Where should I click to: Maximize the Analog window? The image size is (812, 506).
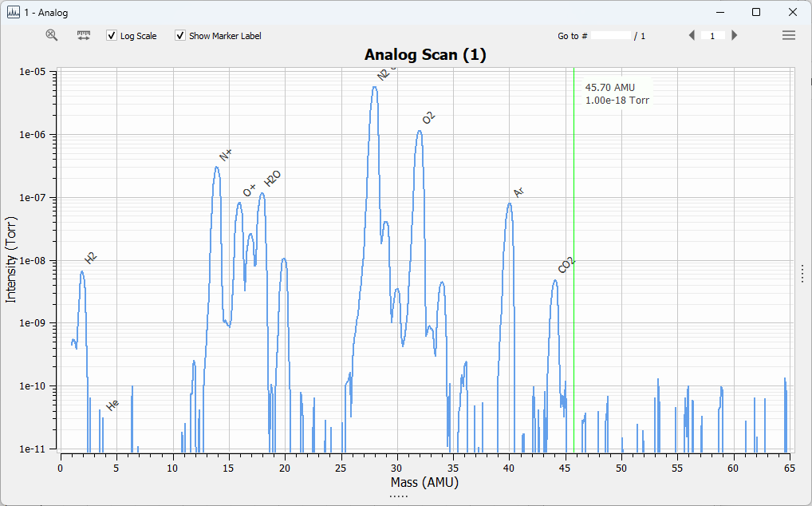tap(756, 12)
